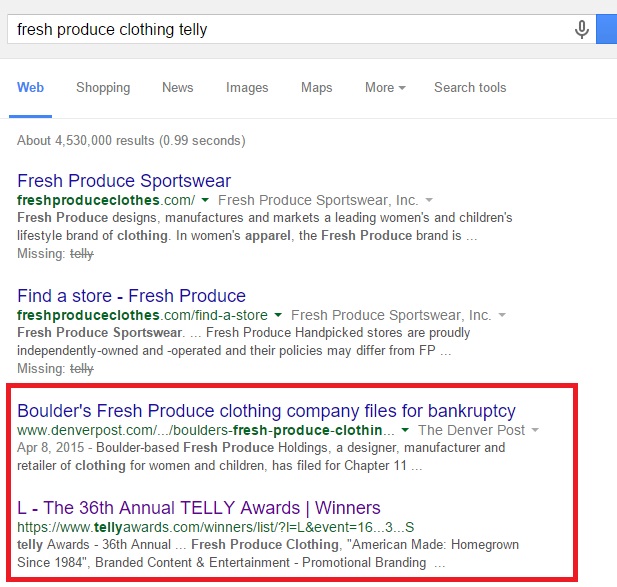Open the 36th Annual TELLY Awards Winners link
This screenshot has height=587, width=617.
coord(199,508)
